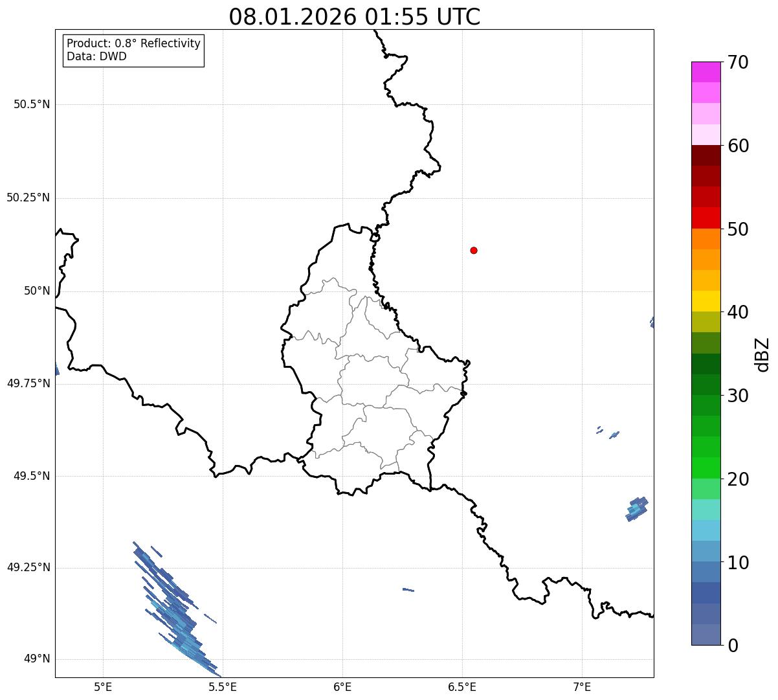Click the red station marker dot
The width and height of the screenshot is (778, 700).
point(474,250)
